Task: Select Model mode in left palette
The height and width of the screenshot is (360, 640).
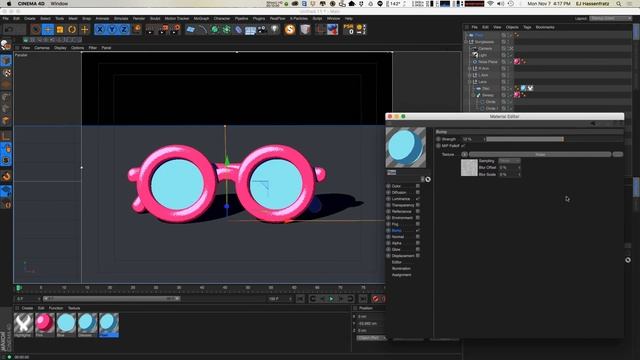Action: 6,60
